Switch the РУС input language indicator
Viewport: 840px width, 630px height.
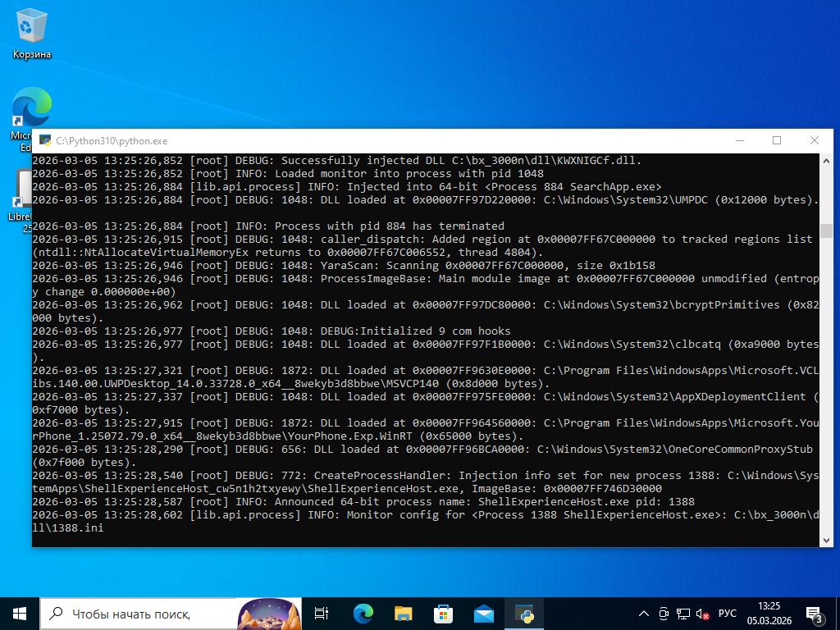click(x=728, y=614)
